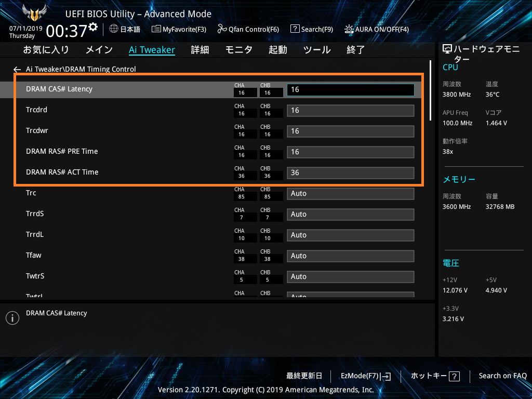Click the DRAM RAS# ACT Time field
Screen dimensions: 532x399
pos(351,172)
